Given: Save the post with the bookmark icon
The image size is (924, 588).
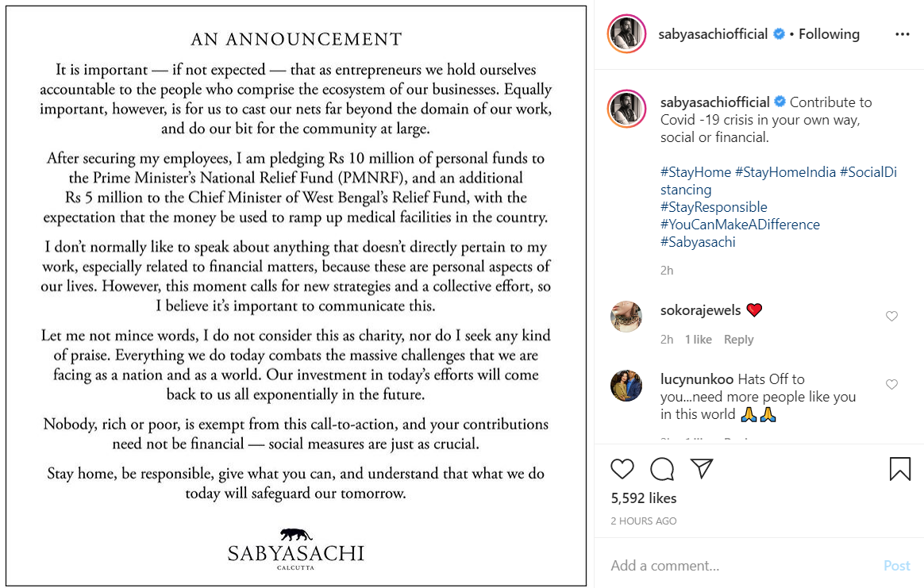Looking at the screenshot, I should (x=899, y=469).
